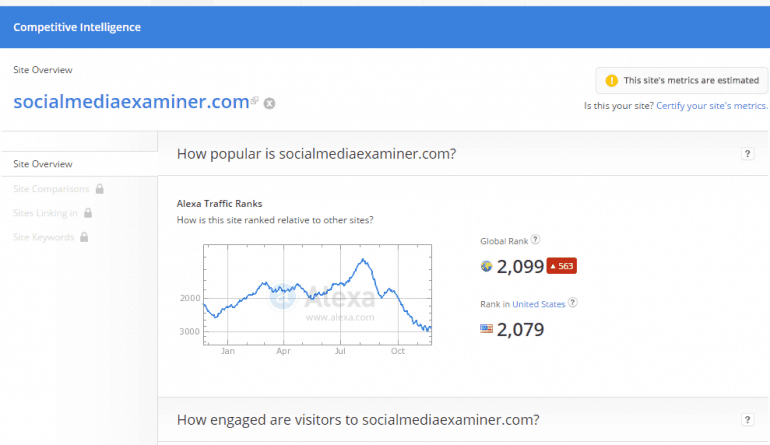This screenshot has width=770, height=445.
Task: Click the Alexa traffic rank chart
Action: 318,292
